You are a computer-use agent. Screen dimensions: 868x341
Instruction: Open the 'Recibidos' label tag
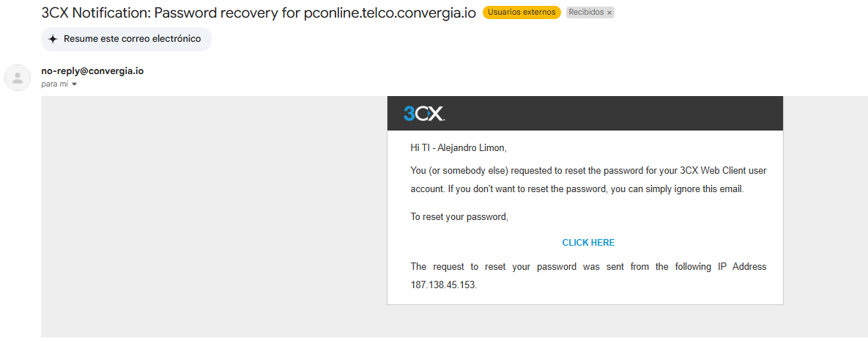(586, 12)
